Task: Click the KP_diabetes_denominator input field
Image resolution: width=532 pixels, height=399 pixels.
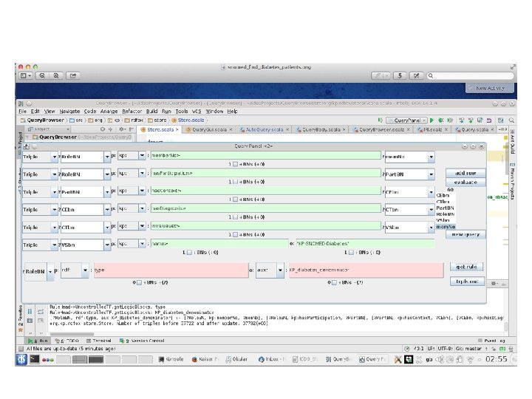Action: (366, 270)
